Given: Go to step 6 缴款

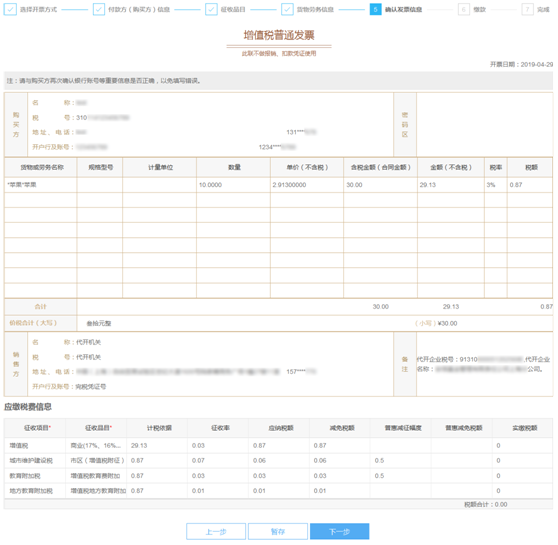Looking at the screenshot, I should point(472,9).
